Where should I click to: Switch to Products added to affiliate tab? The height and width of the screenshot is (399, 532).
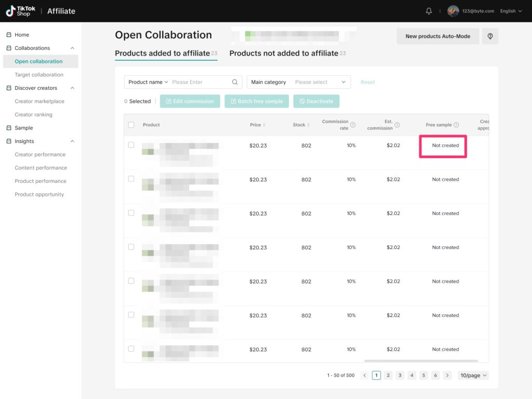pos(166,54)
